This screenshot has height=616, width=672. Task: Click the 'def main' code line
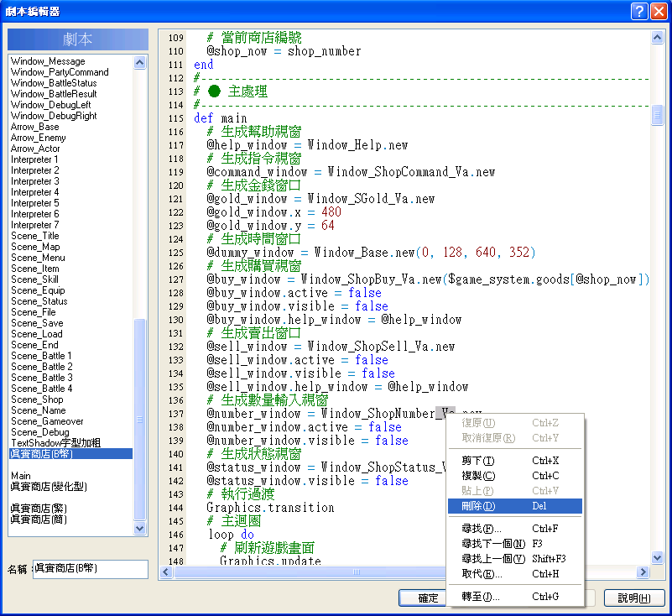[221, 118]
